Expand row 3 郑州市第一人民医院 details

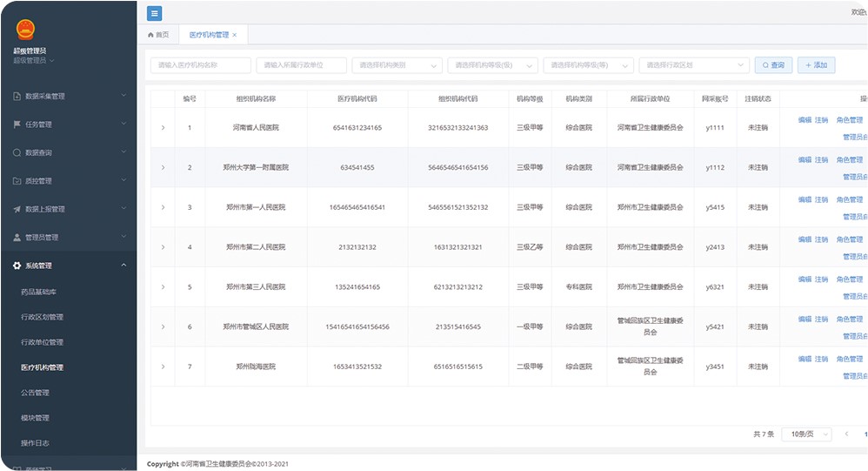[x=163, y=207]
